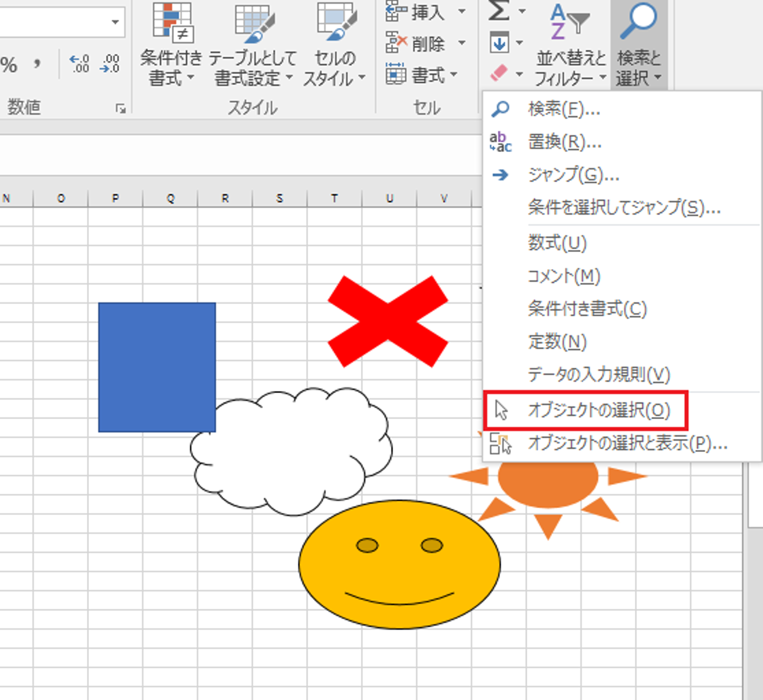The image size is (763, 700).
Task: Expand the Insert (挿入) dropdown arrow
Action: pos(462,11)
